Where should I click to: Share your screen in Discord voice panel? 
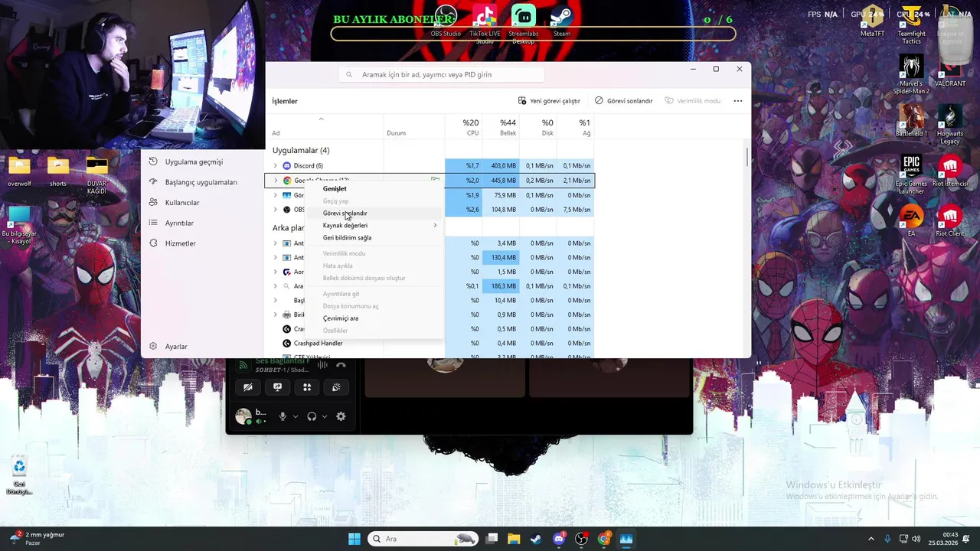click(277, 387)
